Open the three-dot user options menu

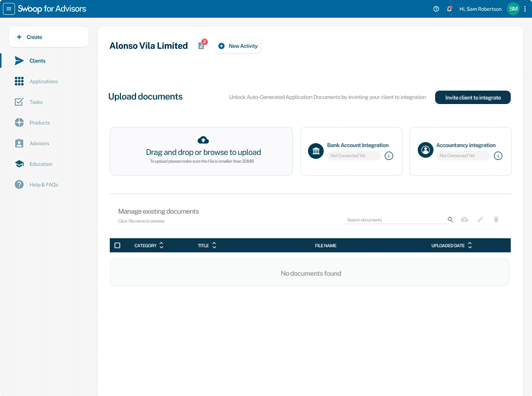(x=525, y=9)
